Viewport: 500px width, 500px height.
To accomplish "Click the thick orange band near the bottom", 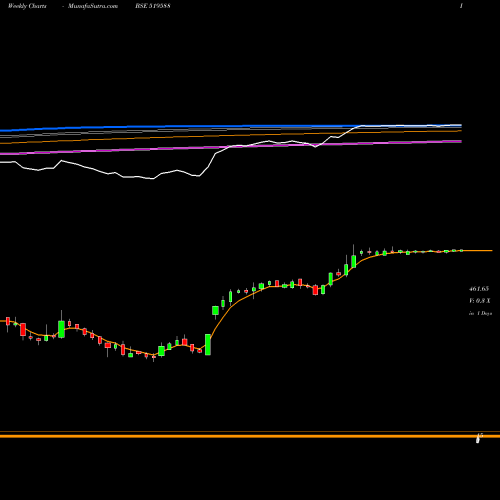I will [250, 436].
